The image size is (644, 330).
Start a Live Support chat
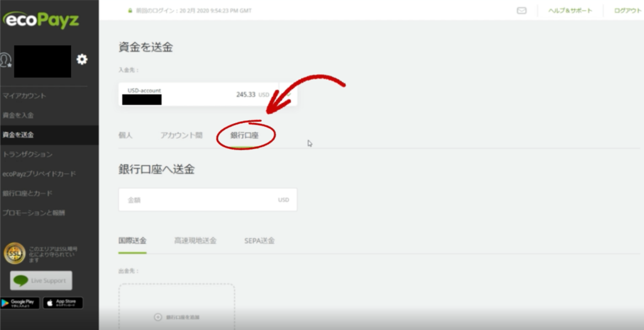click(42, 280)
